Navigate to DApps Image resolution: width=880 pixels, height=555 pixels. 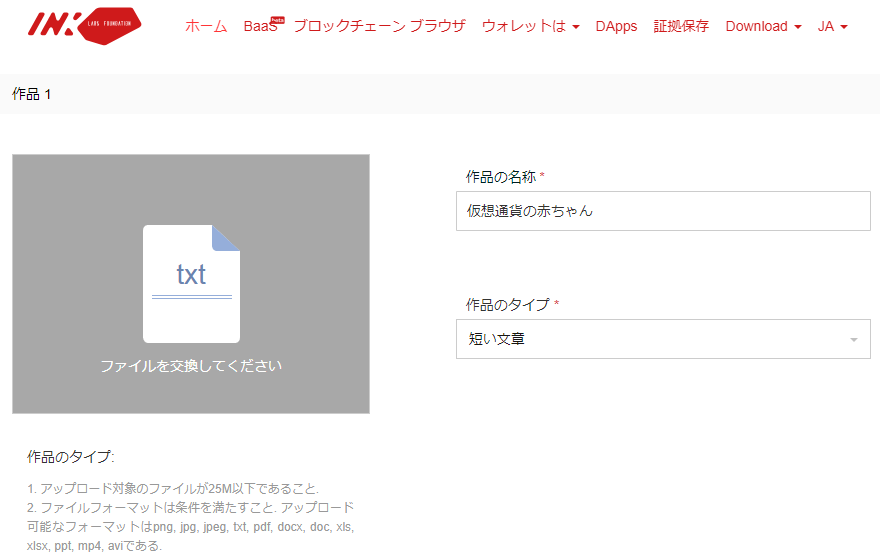point(616,26)
